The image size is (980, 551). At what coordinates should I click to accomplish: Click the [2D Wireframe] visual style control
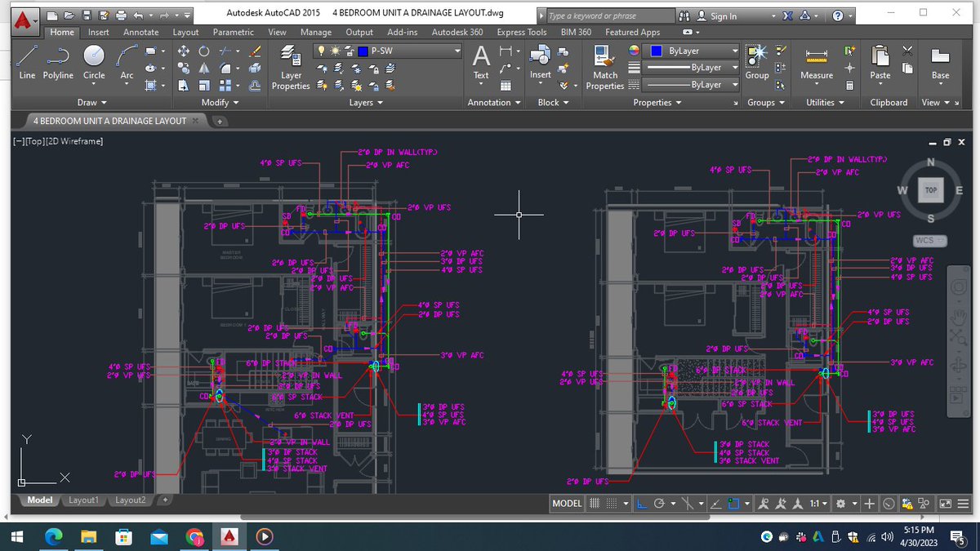(73, 141)
